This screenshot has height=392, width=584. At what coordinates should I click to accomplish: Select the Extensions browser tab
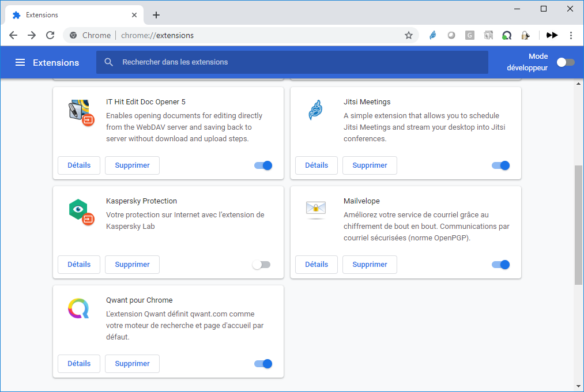pos(72,15)
